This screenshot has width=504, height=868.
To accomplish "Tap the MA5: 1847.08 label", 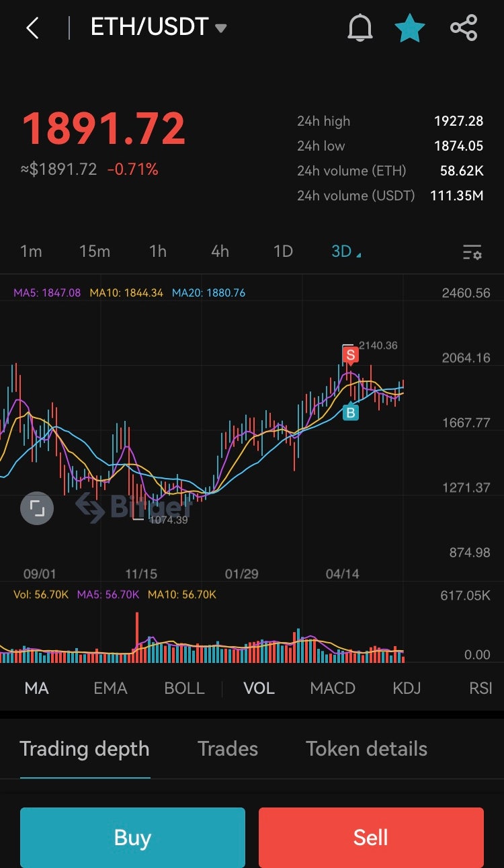I will click(x=47, y=293).
